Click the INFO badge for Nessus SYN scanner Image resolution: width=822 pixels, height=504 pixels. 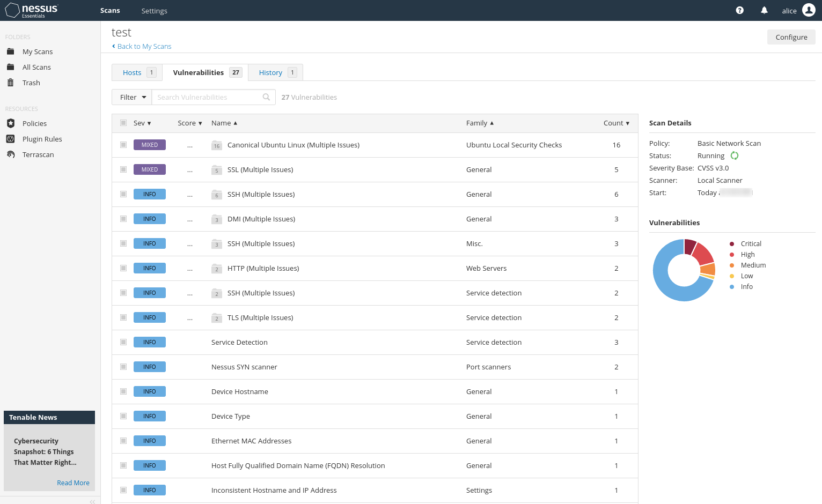tap(150, 367)
